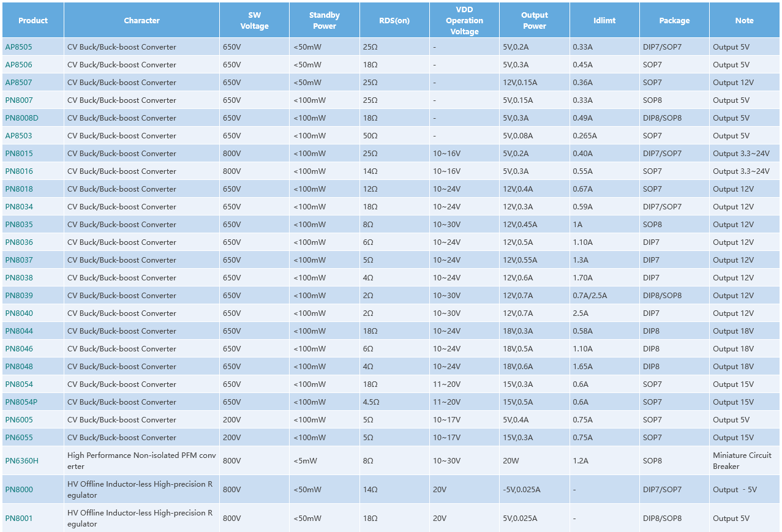
Task: Open the AP8506 product link
Action: 18,65
